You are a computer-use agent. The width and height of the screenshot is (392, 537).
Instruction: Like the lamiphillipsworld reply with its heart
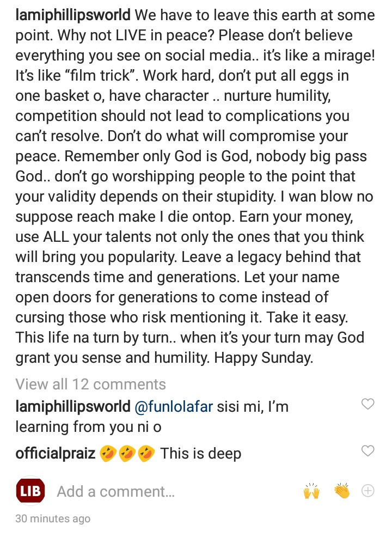367,404
